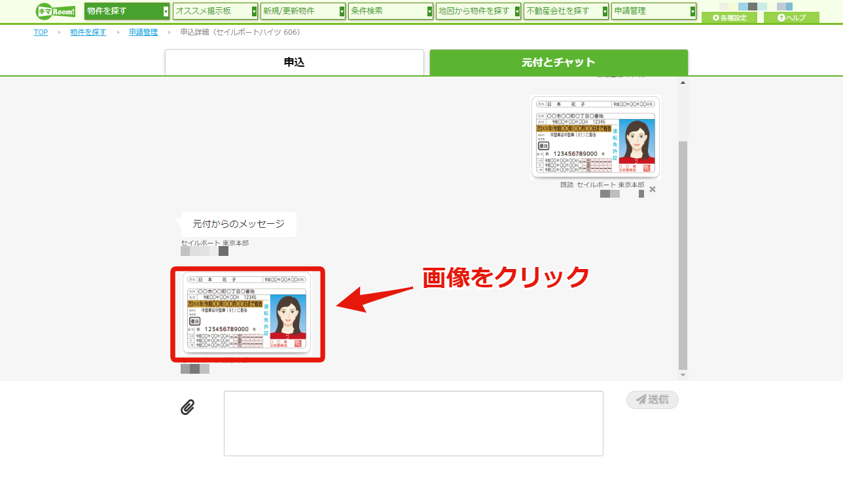The height and width of the screenshot is (504, 843).
Task: Switch to the 申込 tab
Action: click(x=295, y=63)
